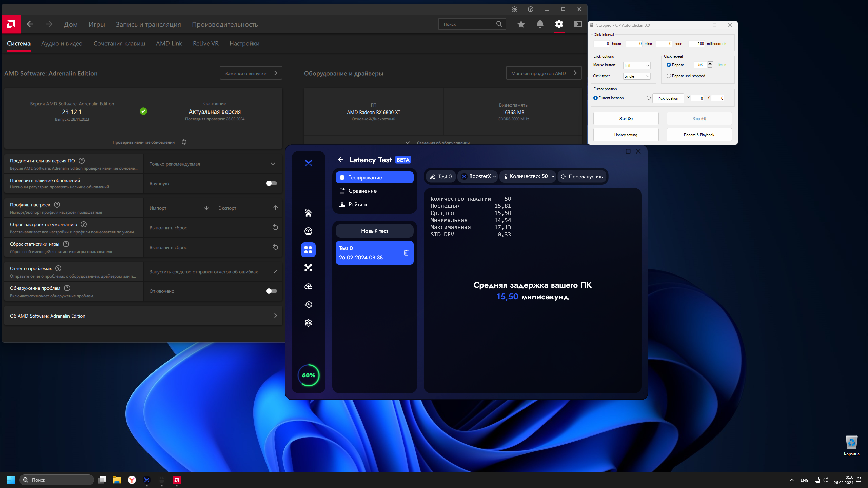Click the Новый тест button
Screen dimensions: 868x488
(x=374, y=231)
